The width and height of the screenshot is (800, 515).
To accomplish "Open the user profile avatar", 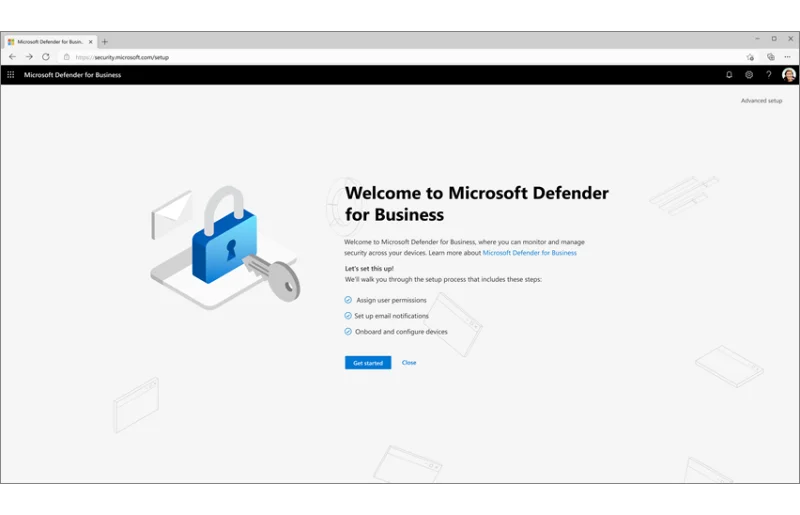I will pyautogui.click(x=789, y=75).
